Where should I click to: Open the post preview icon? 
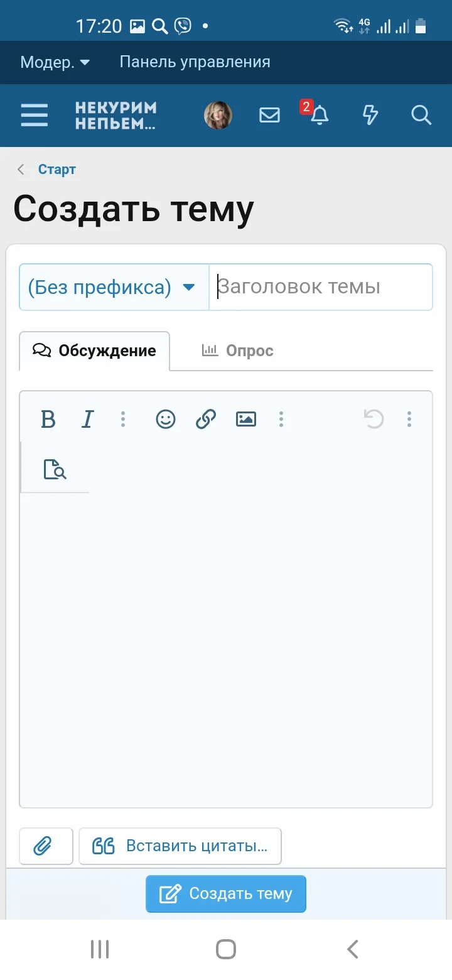click(55, 469)
